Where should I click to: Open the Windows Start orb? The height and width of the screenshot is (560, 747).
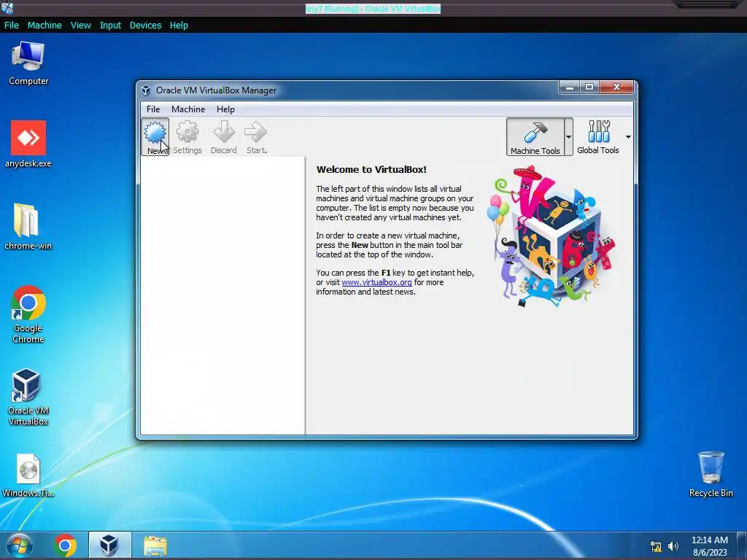pos(20,545)
